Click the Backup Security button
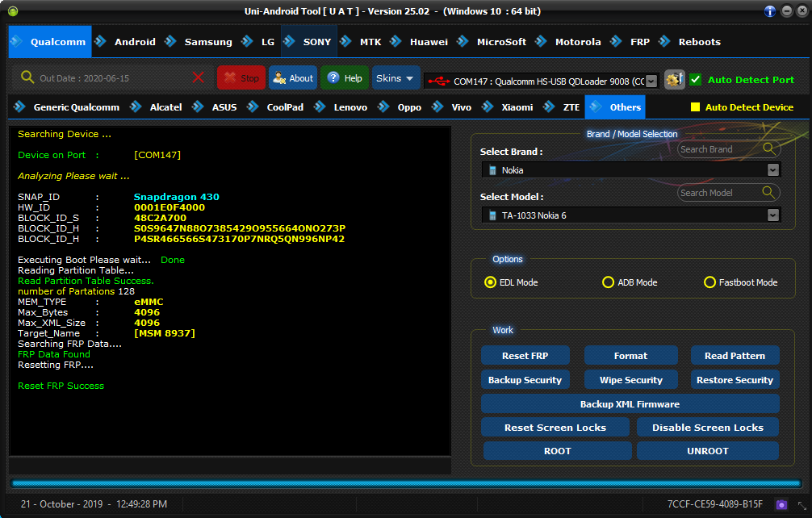Image resolution: width=812 pixels, height=518 pixels. point(525,380)
